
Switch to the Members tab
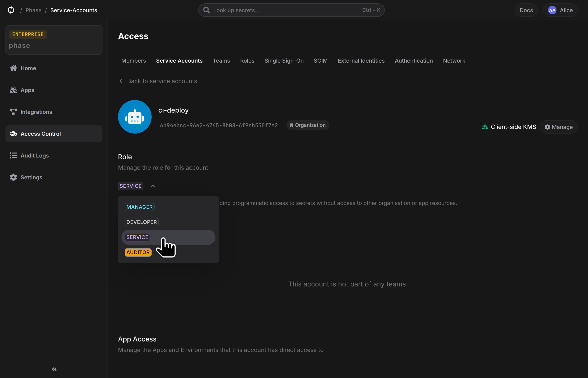134,61
